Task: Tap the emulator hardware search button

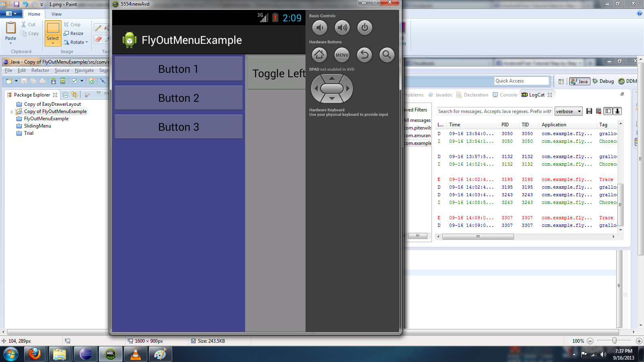Action: 387,55
